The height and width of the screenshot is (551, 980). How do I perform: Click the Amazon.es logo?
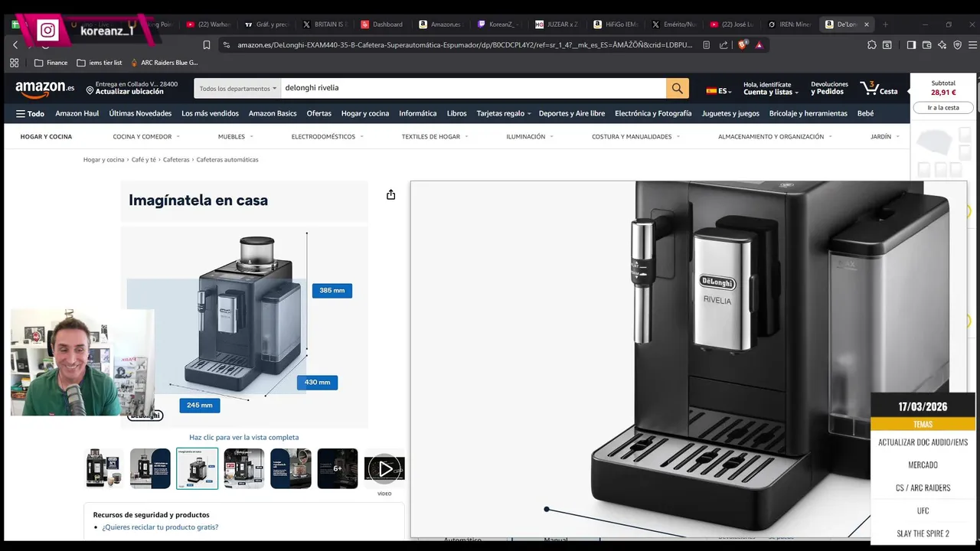45,89
